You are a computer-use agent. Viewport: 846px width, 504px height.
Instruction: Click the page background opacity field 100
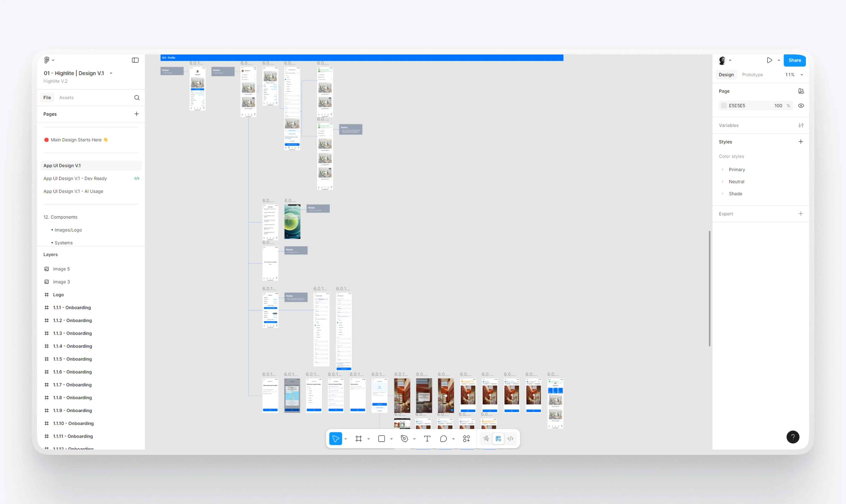pyautogui.click(x=778, y=106)
